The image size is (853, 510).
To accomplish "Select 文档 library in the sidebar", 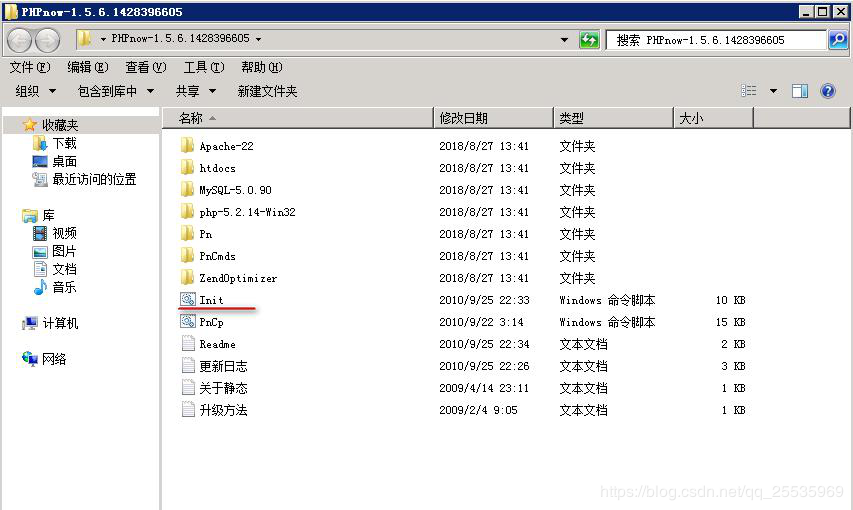I will 64,269.
